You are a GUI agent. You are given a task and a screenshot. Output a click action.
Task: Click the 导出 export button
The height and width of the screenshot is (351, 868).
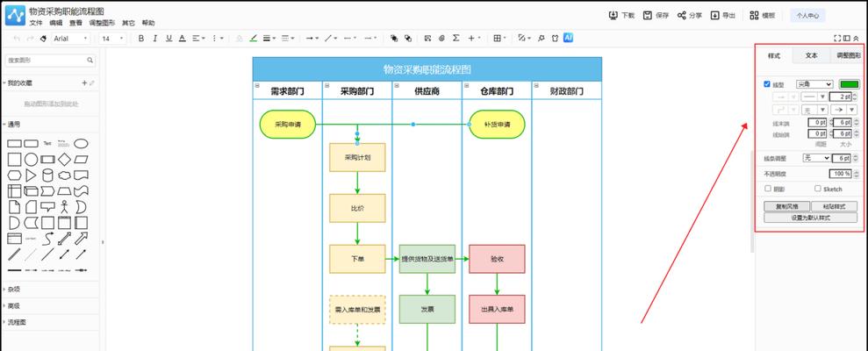[x=723, y=16]
